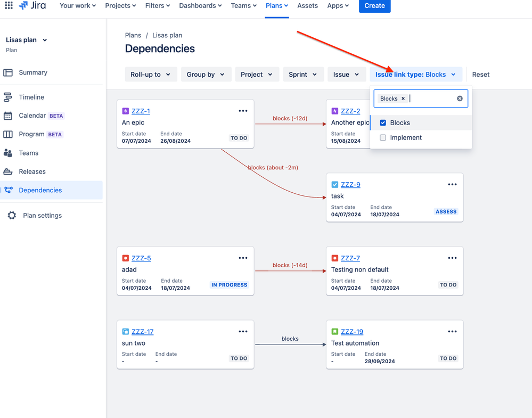Click the bug icon on ZZZ-5 card
The image size is (532, 418).
click(x=126, y=258)
